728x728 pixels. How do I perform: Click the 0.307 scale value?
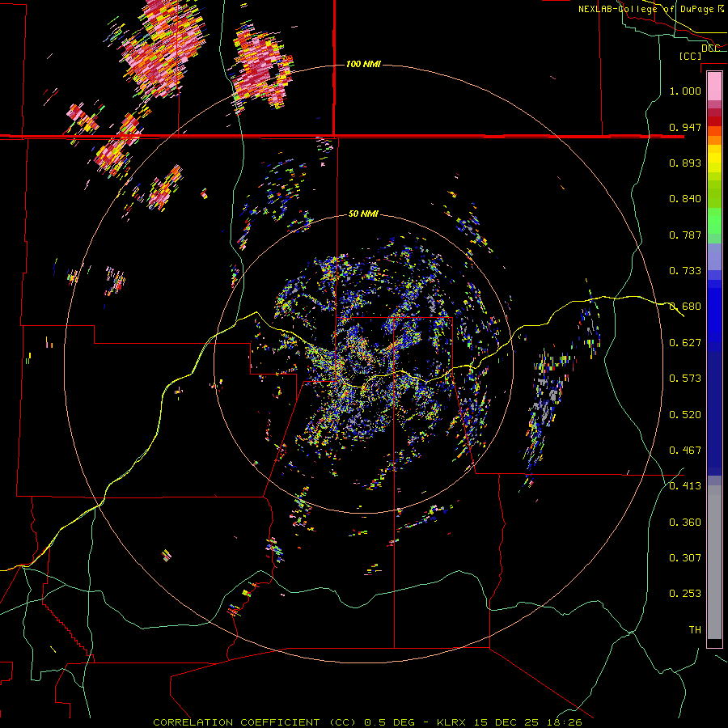[685, 558]
